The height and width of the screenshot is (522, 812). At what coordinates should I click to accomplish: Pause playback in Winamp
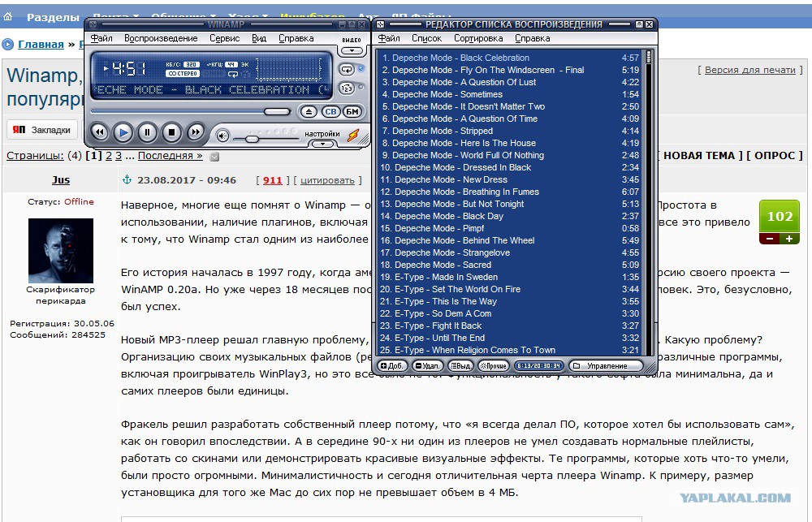(x=147, y=132)
